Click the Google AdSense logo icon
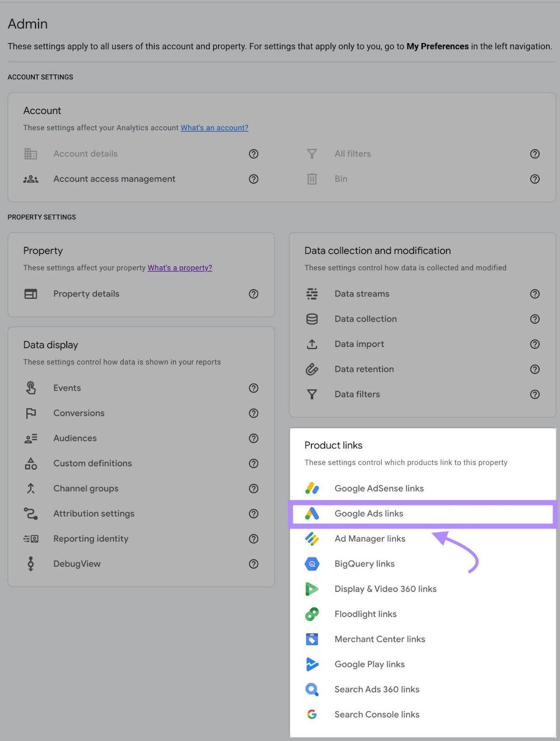 coord(312,488)
